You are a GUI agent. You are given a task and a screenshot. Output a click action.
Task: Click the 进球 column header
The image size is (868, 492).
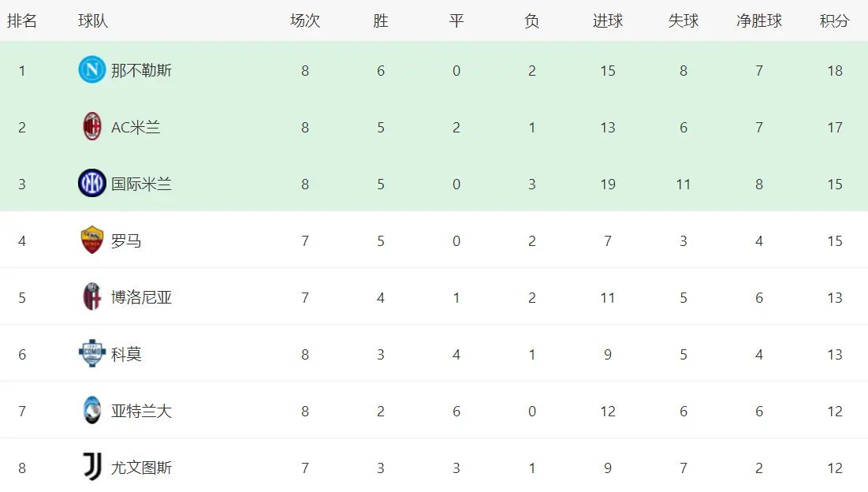608,21
